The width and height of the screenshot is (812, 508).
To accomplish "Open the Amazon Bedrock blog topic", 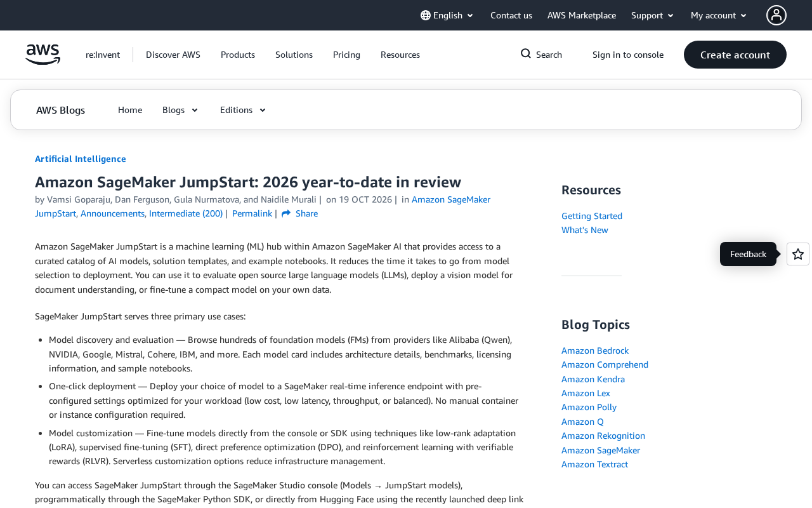I will [x=595, y=351].
